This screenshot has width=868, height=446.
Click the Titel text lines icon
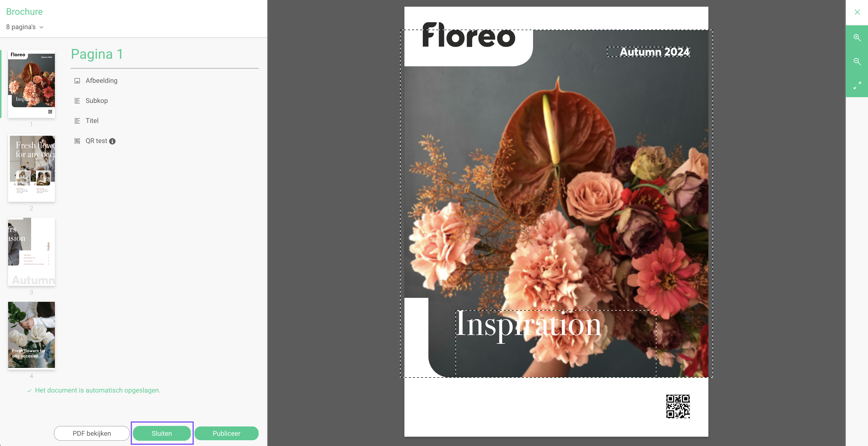tap(77, 121)
